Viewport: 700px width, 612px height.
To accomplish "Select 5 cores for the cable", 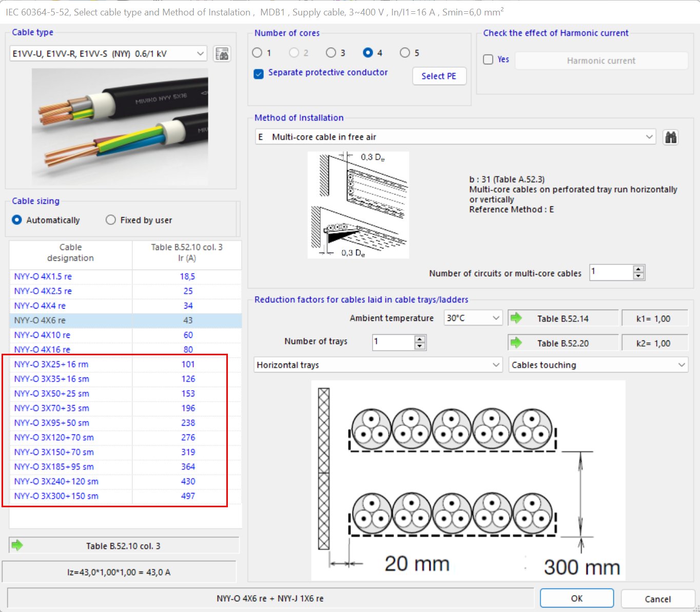I will tap(404, 52).
